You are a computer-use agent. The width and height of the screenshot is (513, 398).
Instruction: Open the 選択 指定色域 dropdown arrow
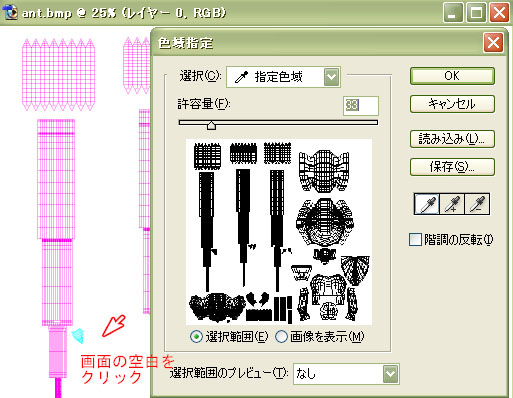[x=331, y=77]
